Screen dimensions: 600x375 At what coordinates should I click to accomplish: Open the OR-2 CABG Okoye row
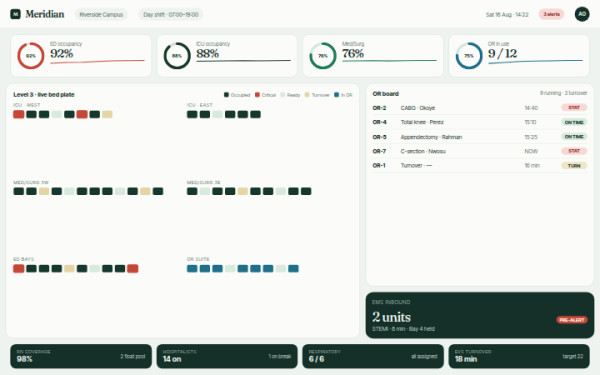pos(479,108)
